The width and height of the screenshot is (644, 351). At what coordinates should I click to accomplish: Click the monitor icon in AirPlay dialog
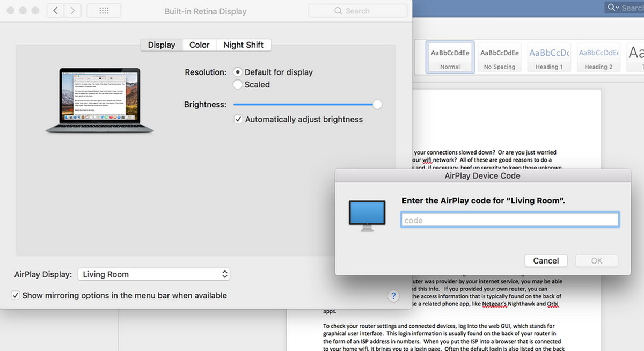(367, 215)
